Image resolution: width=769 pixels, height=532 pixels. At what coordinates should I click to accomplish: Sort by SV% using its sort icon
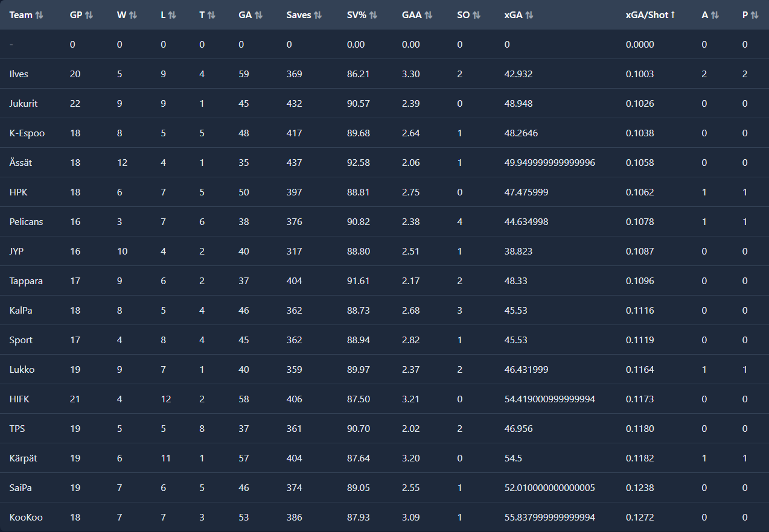[373, 15]
